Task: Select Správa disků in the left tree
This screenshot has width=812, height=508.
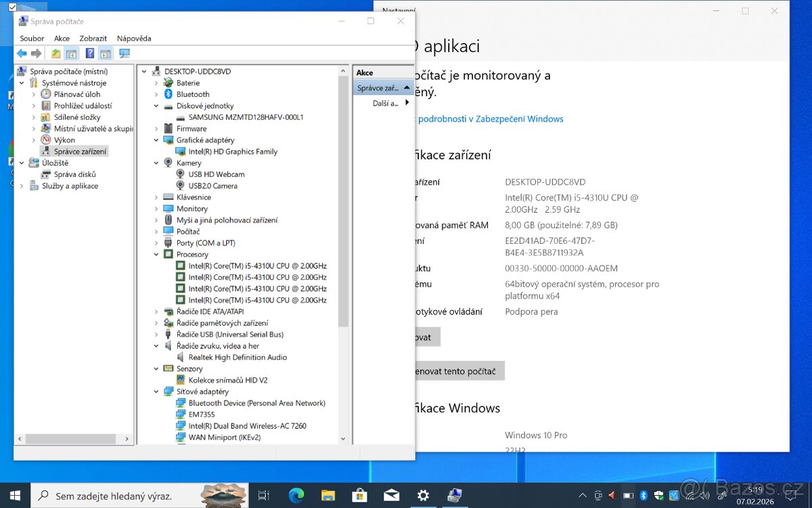Action: click(74, 174)
